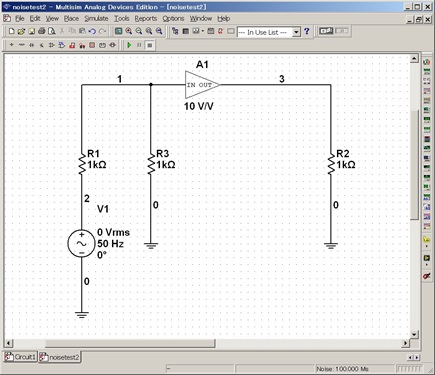435x375 pixels.
Task: Click the Print icon in toolbar
Action: tap(41, 31)
